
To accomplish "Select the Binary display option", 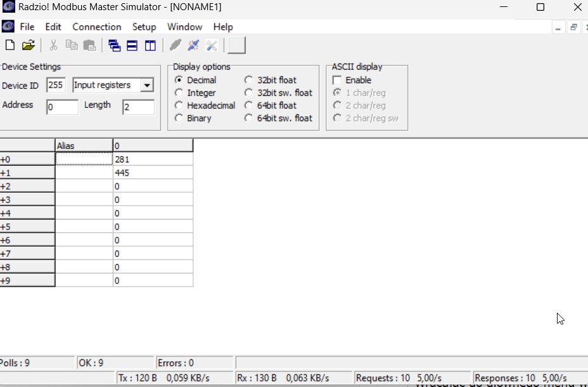I will [x=179, y=118].
